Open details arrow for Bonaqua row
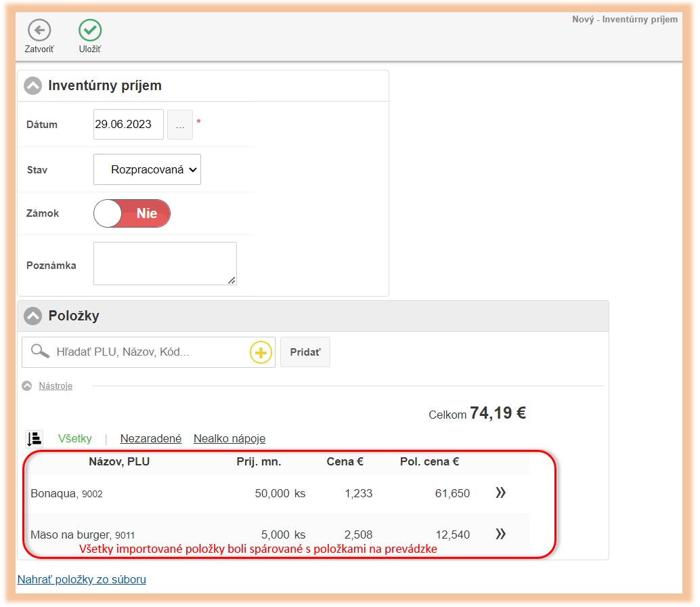This screenshot has height=607, width=700. point(500,493)
